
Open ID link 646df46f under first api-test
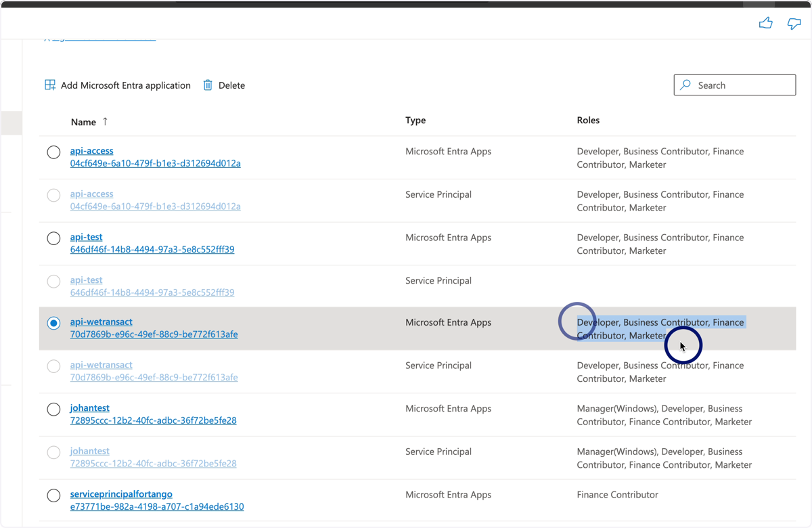point(152,249)
